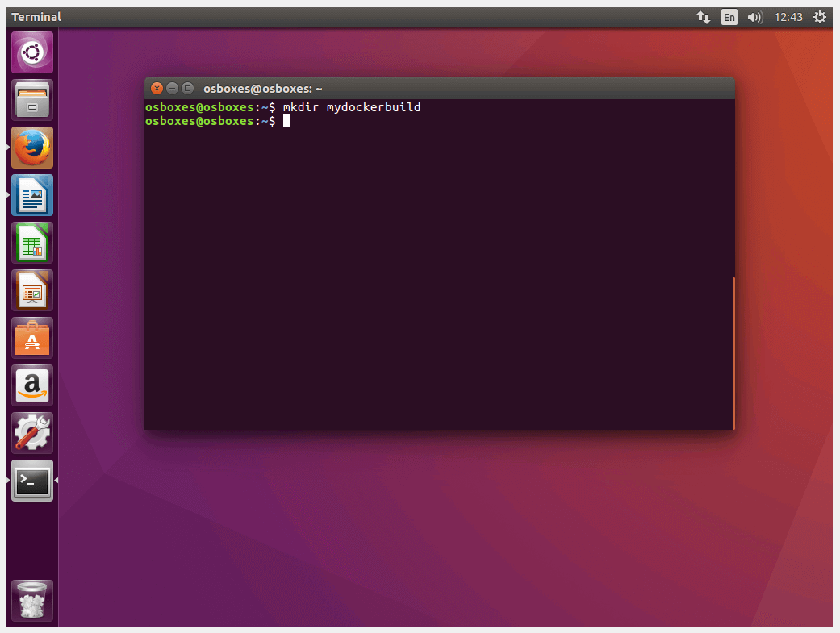
Task: Click the terminal prompt after mkdir command
Action: (x=286, y=120)
